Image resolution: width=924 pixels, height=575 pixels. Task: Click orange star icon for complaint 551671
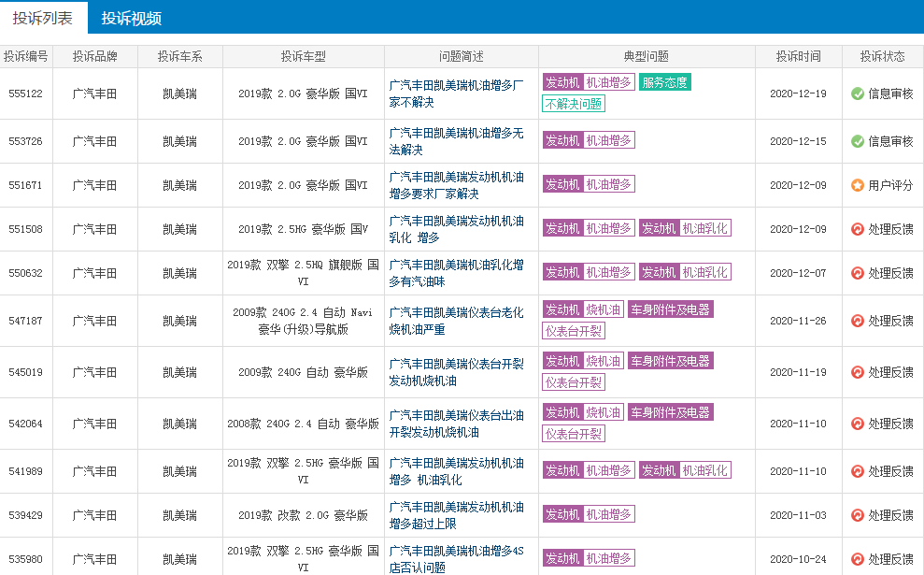[857, 185]
